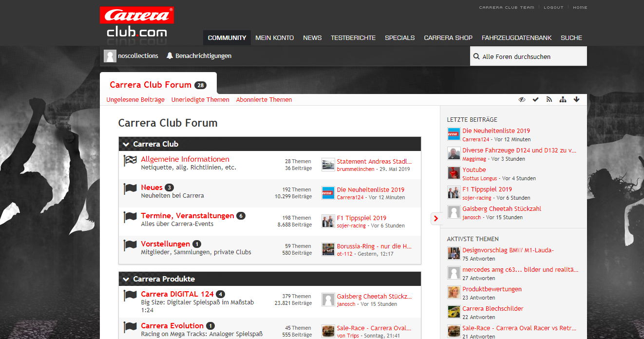Collapse the Carrera Produkte category
This screenshot has height=339, width=644.
pos(126,279)
